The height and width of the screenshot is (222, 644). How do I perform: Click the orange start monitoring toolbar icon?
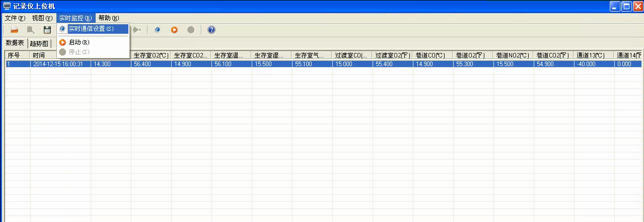[x=174, y=30]
